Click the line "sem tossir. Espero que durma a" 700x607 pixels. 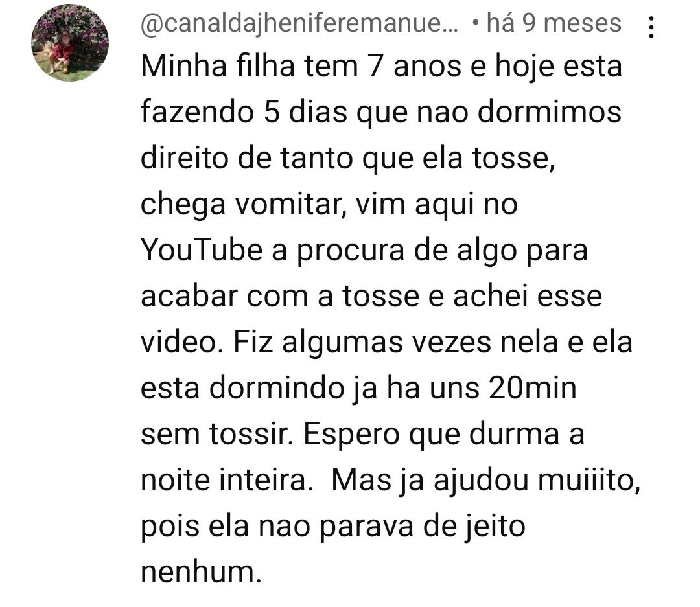click(362, 435)
